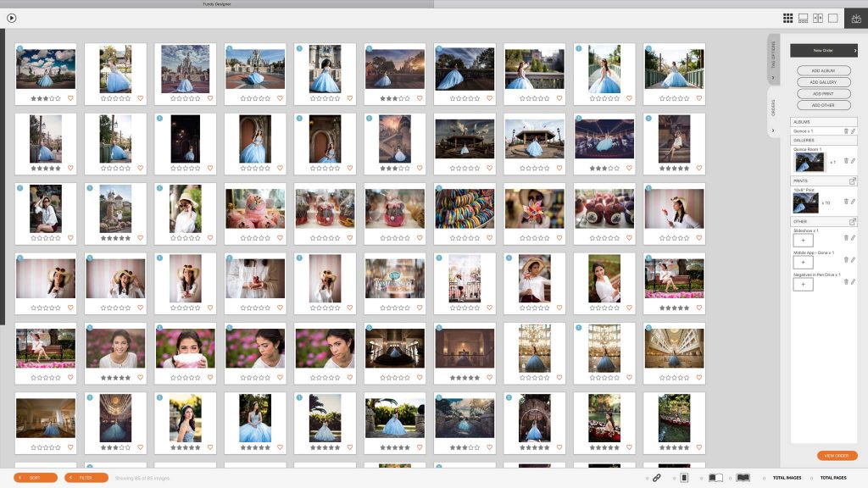Switch to the grid thumbnail view

(787, 19)
